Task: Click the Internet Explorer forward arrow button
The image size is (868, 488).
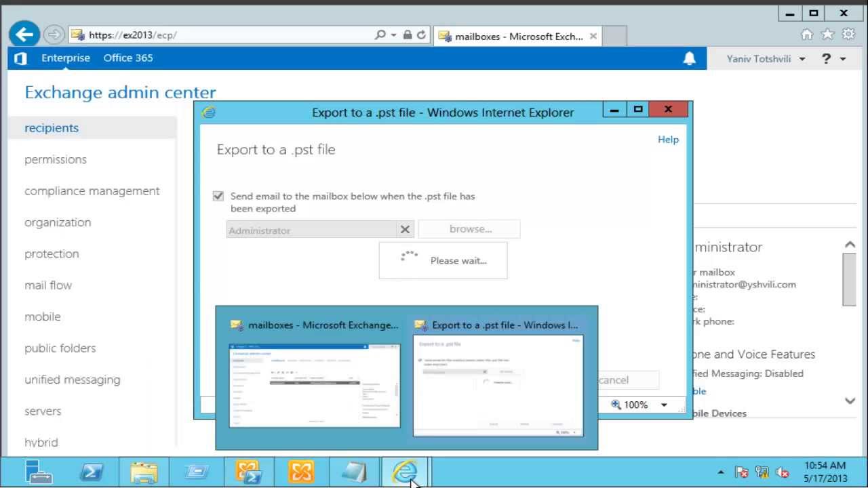Action: click(54, 35)
